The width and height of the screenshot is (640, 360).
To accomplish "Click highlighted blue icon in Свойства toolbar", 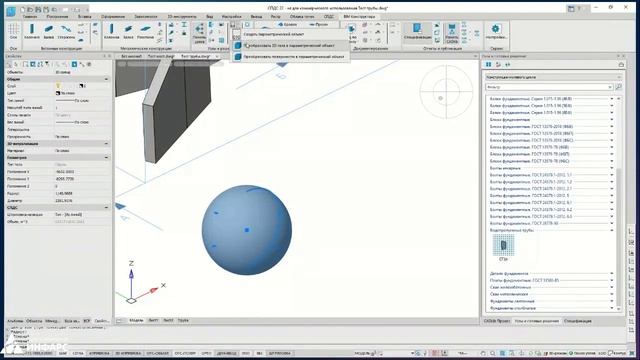I will tap(74, 64).
